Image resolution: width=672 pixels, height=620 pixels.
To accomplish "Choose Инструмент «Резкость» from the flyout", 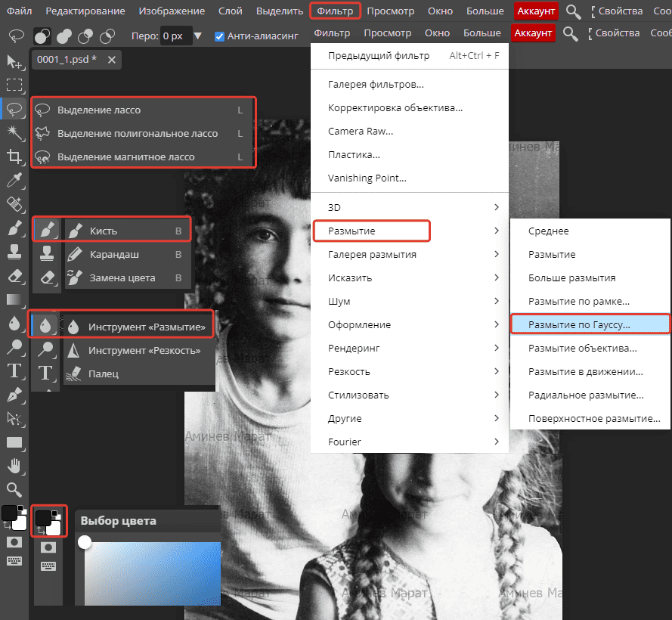I will (x=139, y=351).
